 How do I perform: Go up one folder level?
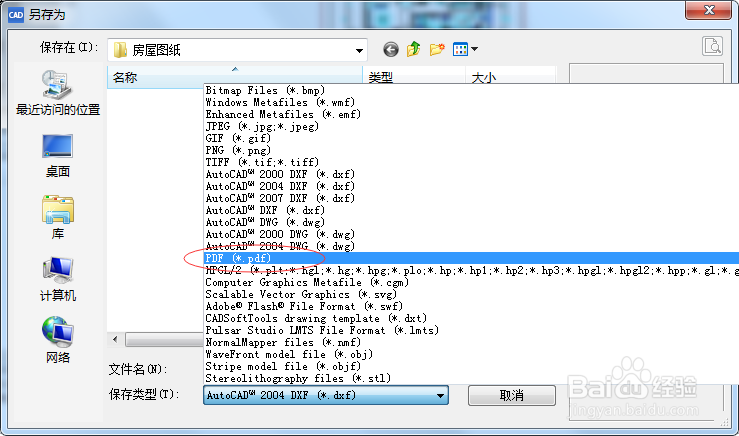[x=413, y=49]
